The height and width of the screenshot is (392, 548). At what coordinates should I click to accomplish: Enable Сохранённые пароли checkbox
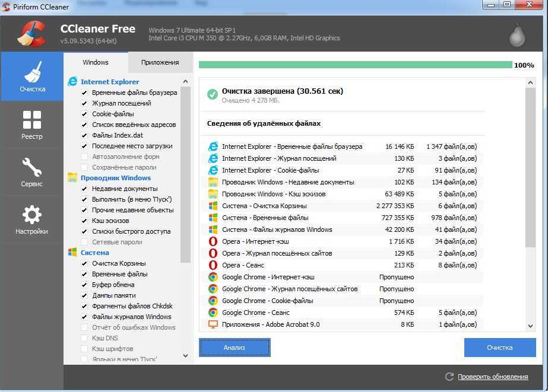(x=84, y=168)
